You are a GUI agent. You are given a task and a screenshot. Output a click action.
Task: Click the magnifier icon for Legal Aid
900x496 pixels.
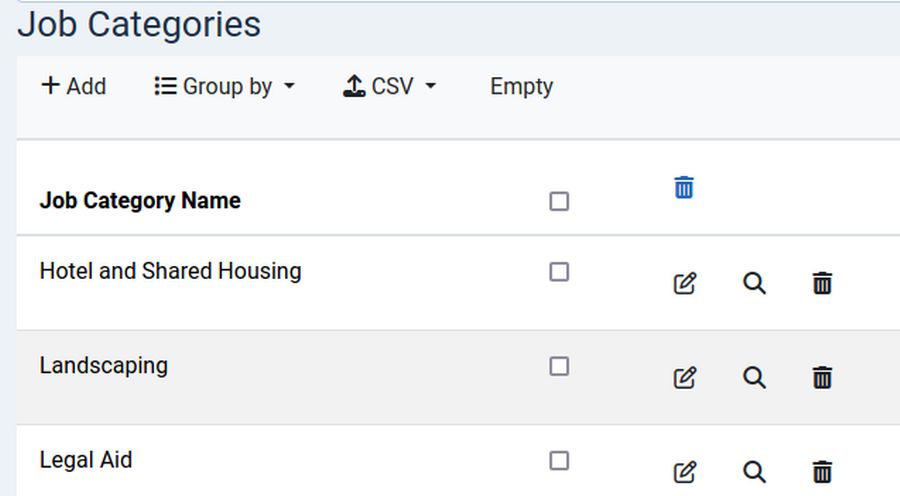click(755, 472)
